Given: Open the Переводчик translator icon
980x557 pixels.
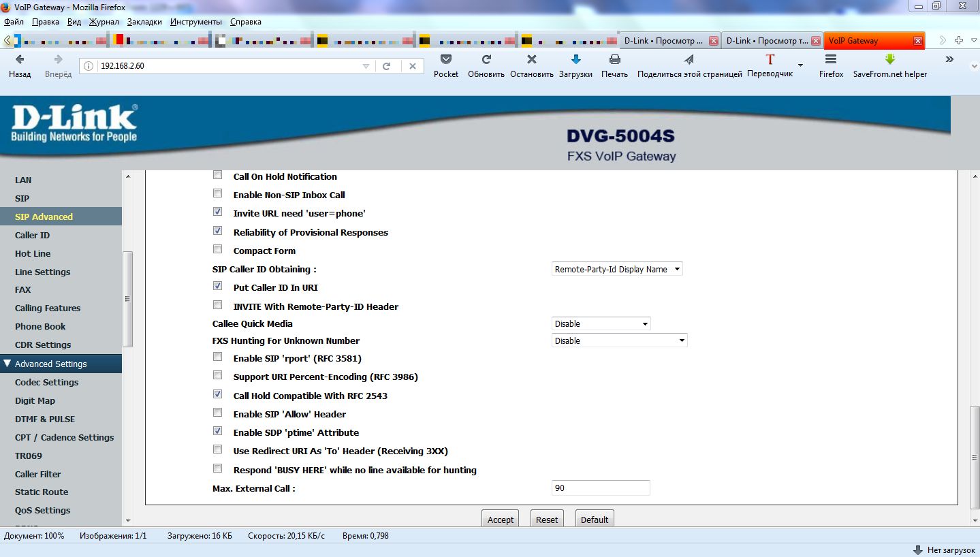Looking at the screenshot, I should click(770, 59).
